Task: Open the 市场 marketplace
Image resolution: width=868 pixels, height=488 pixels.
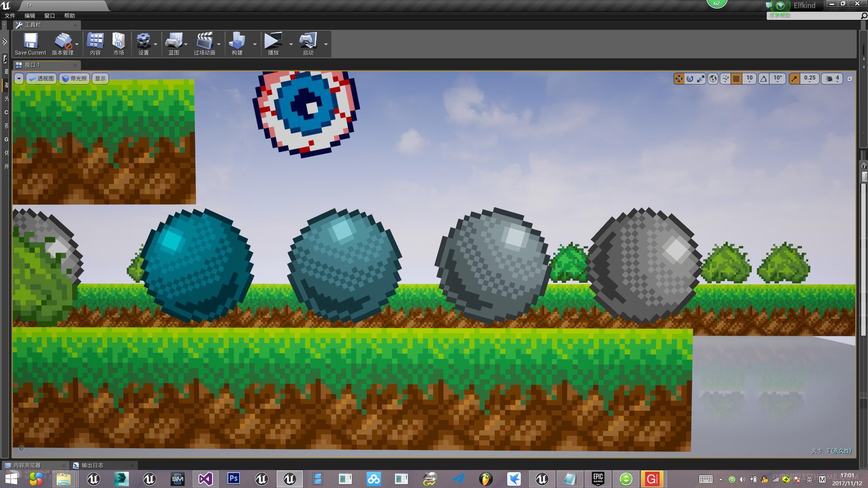Action: pyautogui.click(x=118, y=44)
